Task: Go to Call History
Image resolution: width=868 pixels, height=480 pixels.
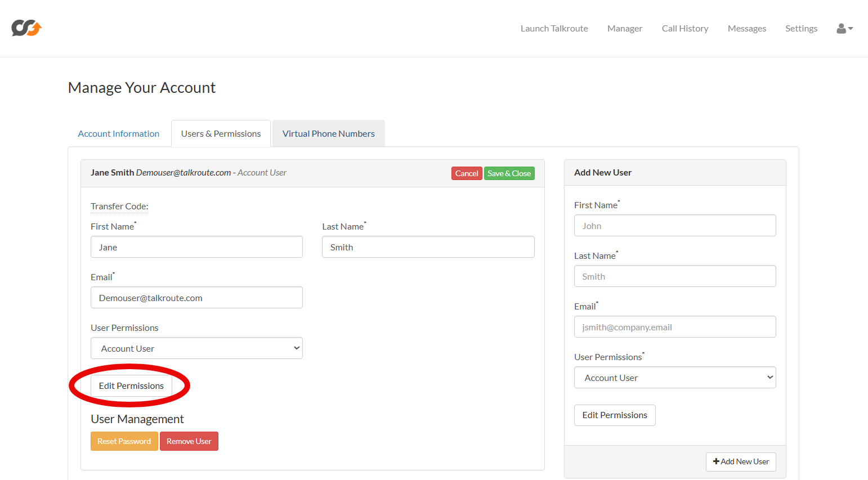Action: point(684,28)
